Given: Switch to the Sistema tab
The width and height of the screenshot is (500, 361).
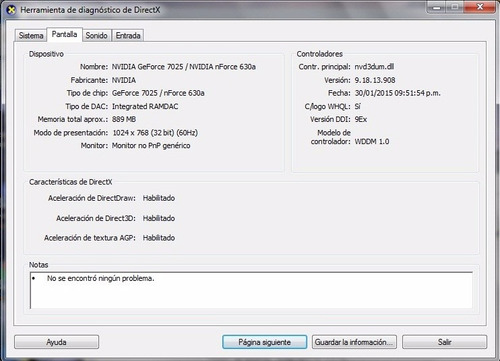Looking at the screenshot, I should tap(31, 35).
